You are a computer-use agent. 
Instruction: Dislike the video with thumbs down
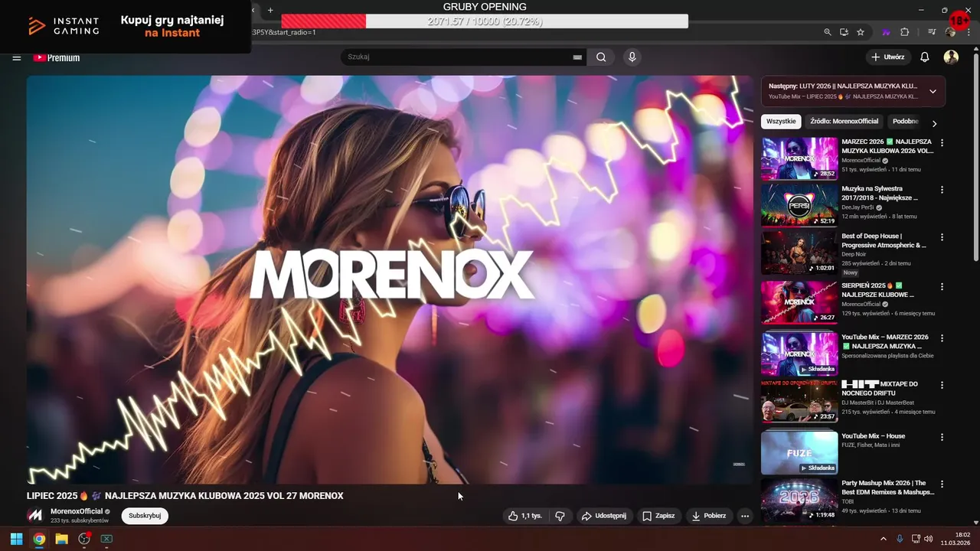point(560,516)
